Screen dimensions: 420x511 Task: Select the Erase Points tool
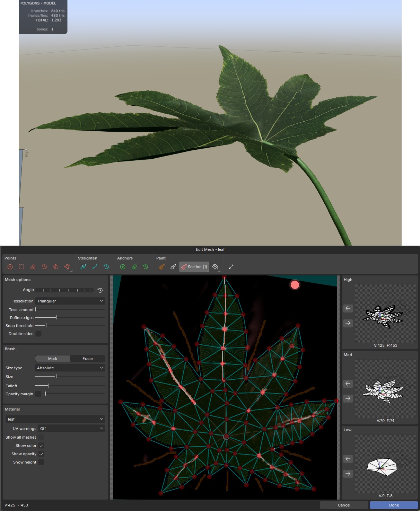coord(33,267)
